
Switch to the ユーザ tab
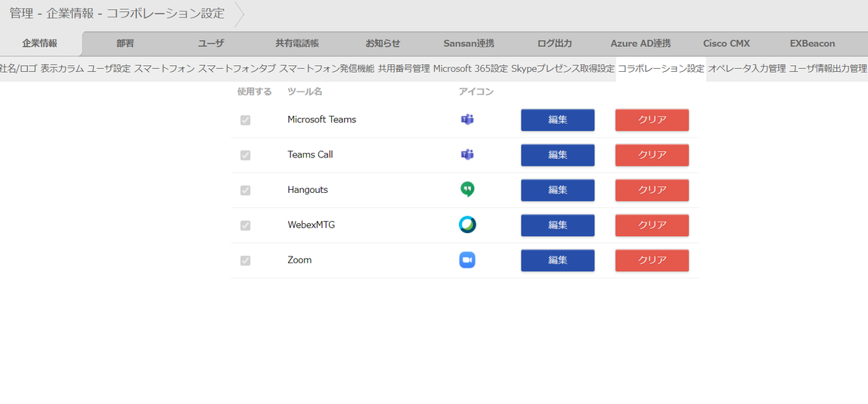point(211,44)
